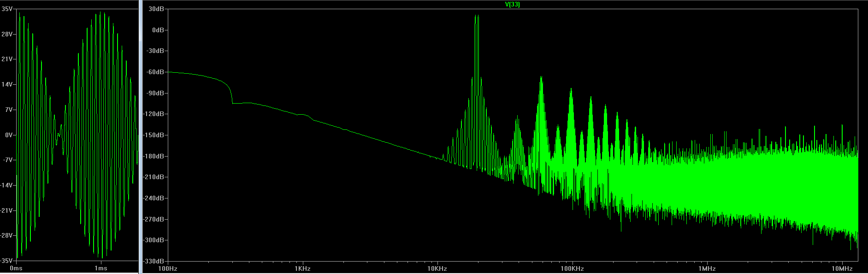Screen dimensions: 868x274
Task: Click the -330dB magnitude axis label
Action: click(154, 261)
